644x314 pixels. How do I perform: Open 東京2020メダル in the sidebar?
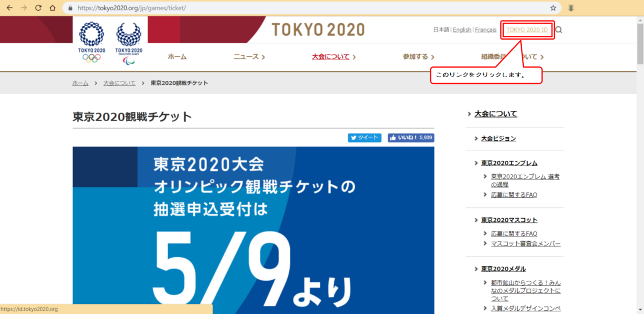[x=503, y=269]
